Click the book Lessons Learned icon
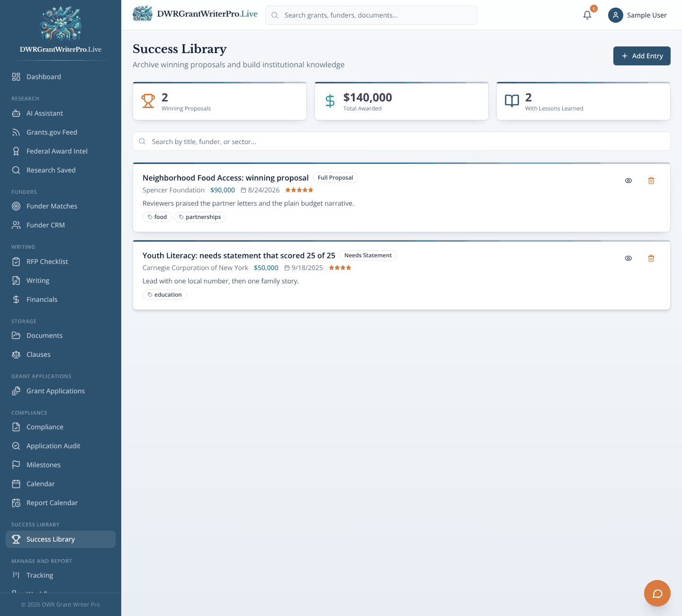Image resolution: width=682 pixels, height=616 pixels. [512, 101]
